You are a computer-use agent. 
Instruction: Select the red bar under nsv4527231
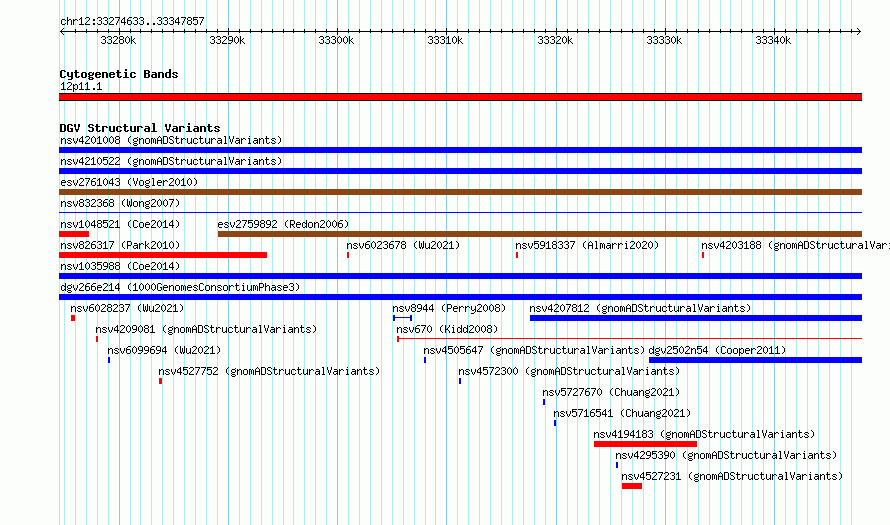click(632, 486)
